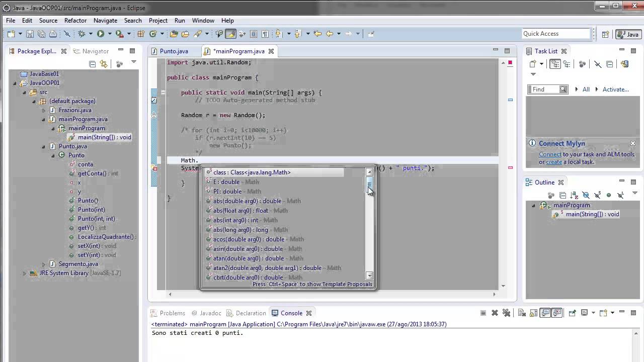Click scroll down arrow in proposals list
Screen dimensions: 644x362
[370, 276]
